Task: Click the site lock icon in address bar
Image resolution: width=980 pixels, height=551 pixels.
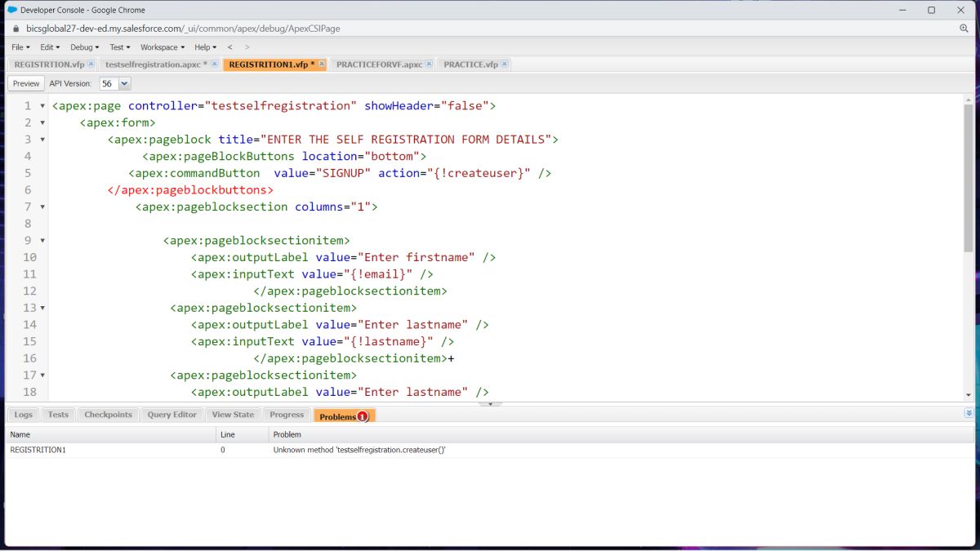Action: (x=16, y=28)
